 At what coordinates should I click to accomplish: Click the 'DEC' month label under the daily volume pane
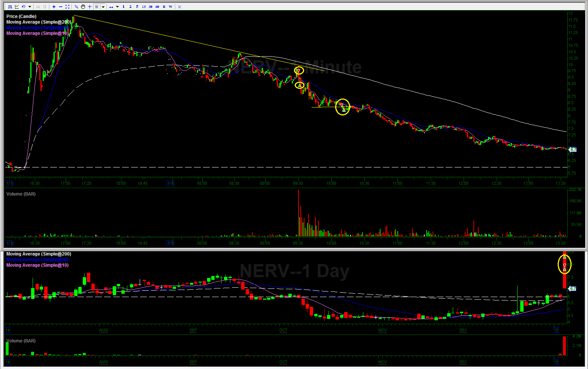click(x=463, y=362)
